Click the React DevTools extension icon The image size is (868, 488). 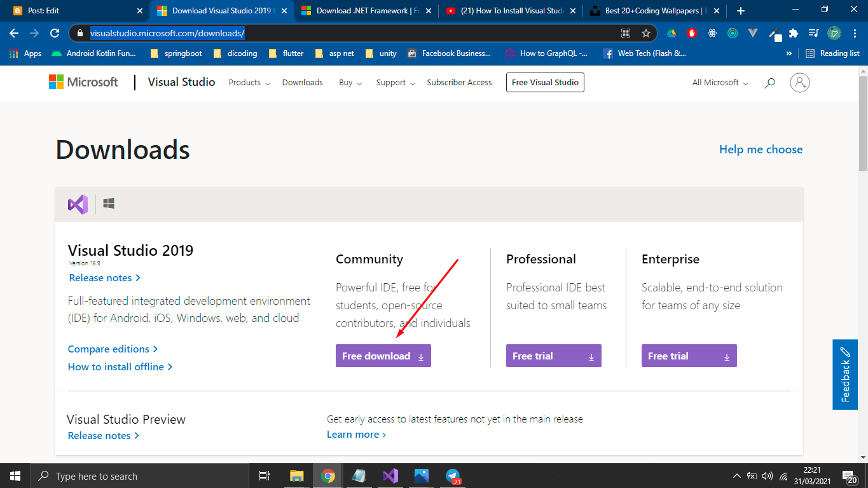(712, 33)
